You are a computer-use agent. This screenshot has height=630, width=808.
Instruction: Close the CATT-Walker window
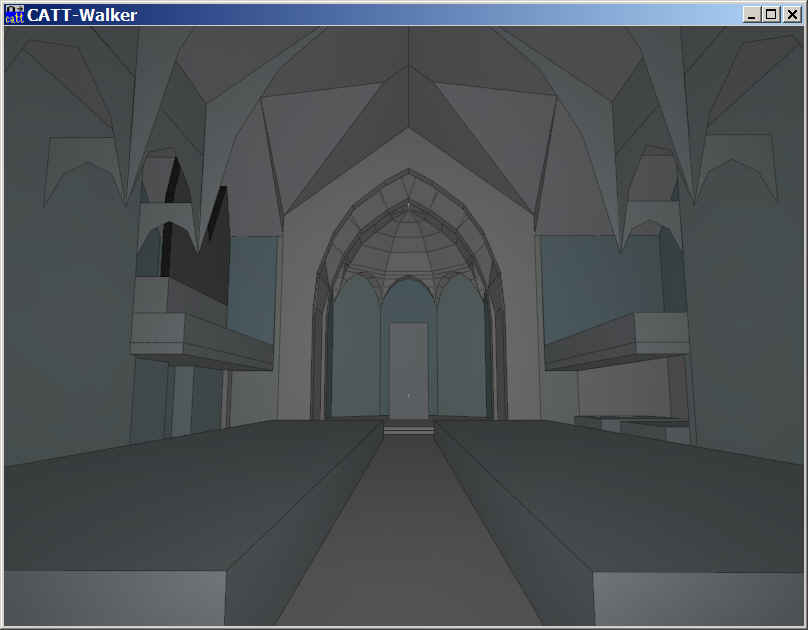(790, 14)
